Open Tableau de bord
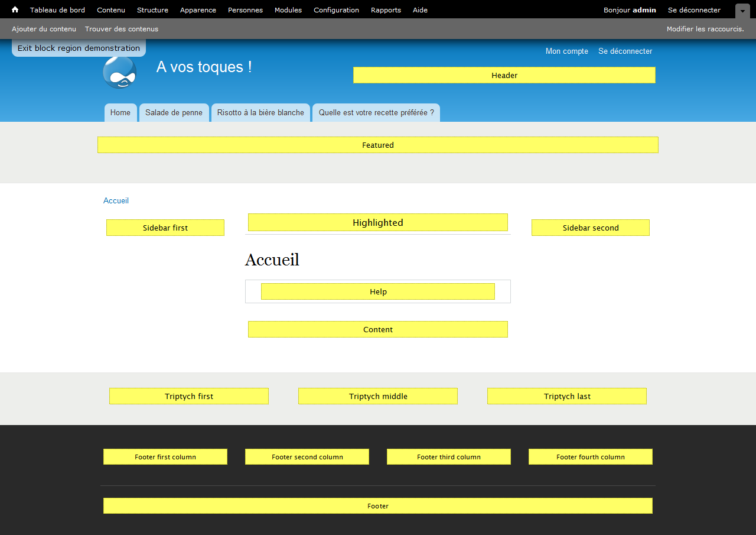756x535 pixels. [x=57, y=10]
